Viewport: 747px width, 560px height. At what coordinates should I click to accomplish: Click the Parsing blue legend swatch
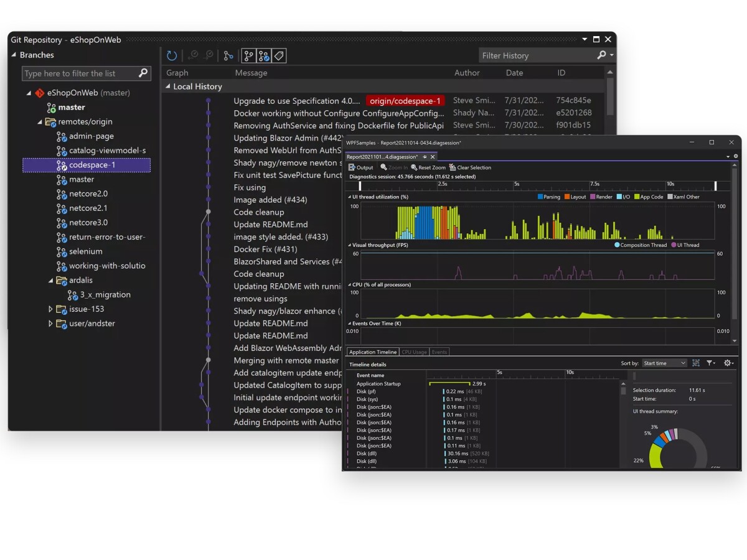[540, 197]
